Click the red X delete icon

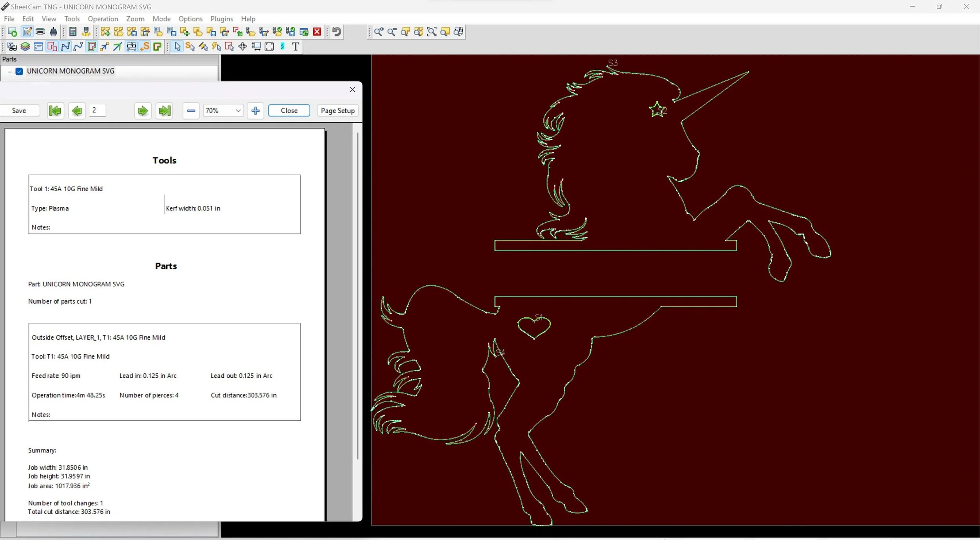tap(317, 32)
